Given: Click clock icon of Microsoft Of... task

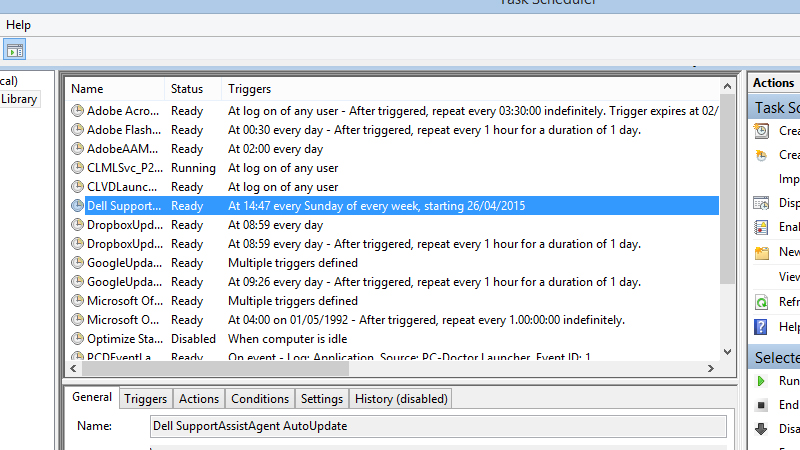Looking at the screenshot, I should (x=77, y=301).
